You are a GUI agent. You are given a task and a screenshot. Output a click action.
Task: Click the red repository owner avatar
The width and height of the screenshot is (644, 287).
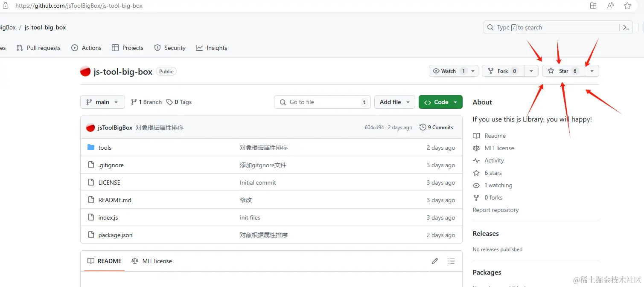point(85,71)
